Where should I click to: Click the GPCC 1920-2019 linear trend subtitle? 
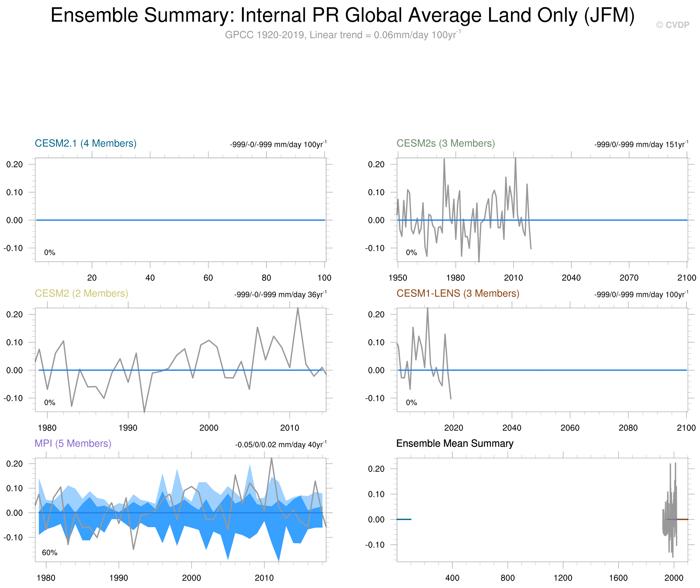[x=342, y=35]
